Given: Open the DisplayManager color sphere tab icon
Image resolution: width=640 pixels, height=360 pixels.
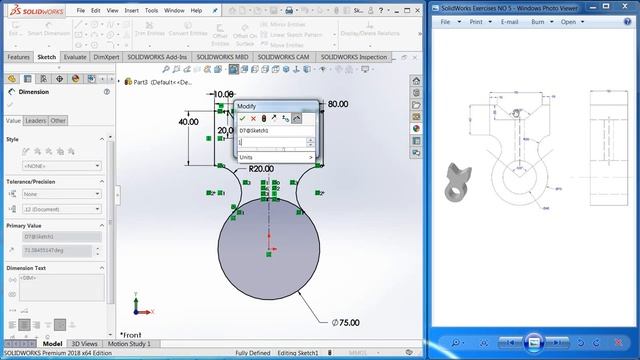Looking at the screenshot, I should 75,79.
